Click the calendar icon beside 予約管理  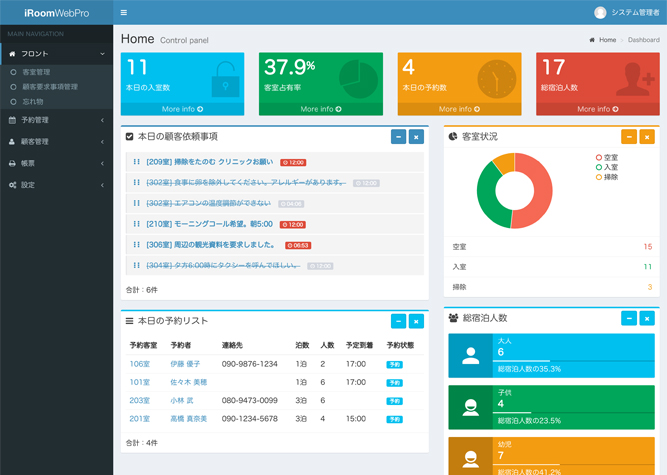[12, 120]
